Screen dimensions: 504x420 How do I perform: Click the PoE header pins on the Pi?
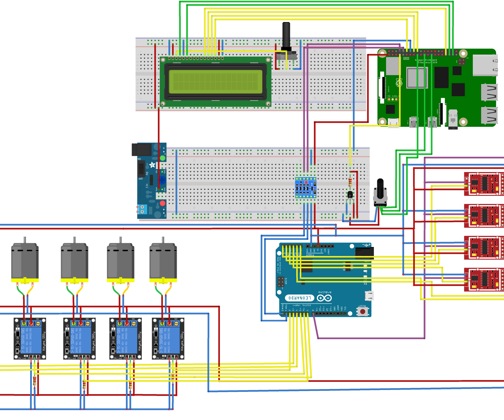(462, 62)
